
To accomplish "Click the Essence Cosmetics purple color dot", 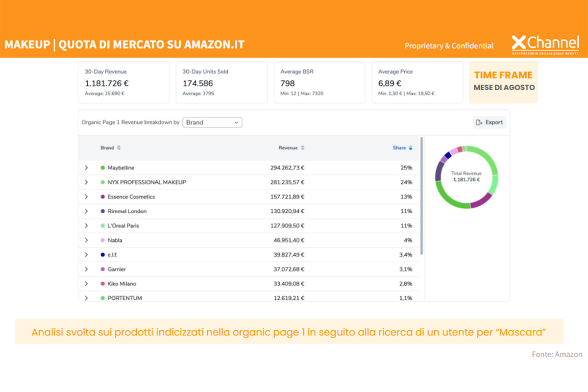I will coord(102,196).
